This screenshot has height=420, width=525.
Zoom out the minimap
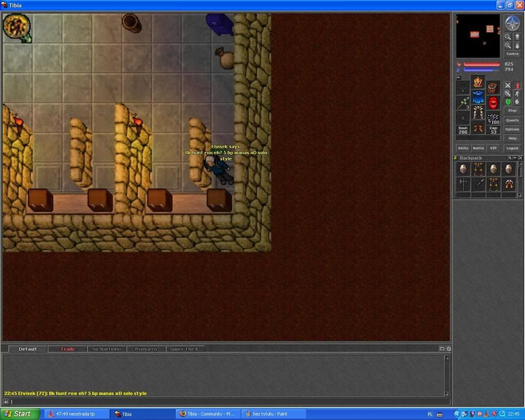508,36
